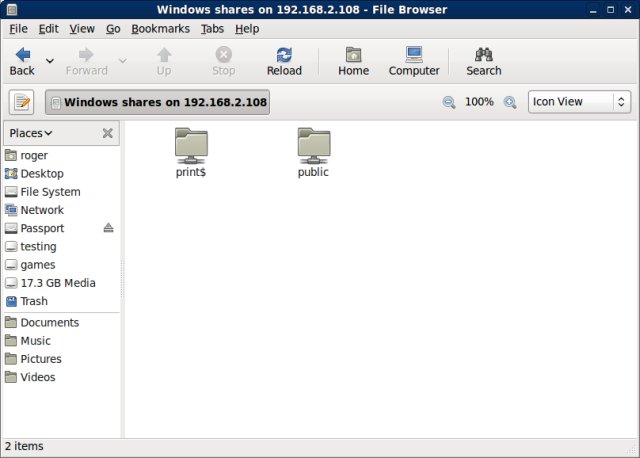Toggle text-based location entry button
640x458 pixels.
point(21,102)
